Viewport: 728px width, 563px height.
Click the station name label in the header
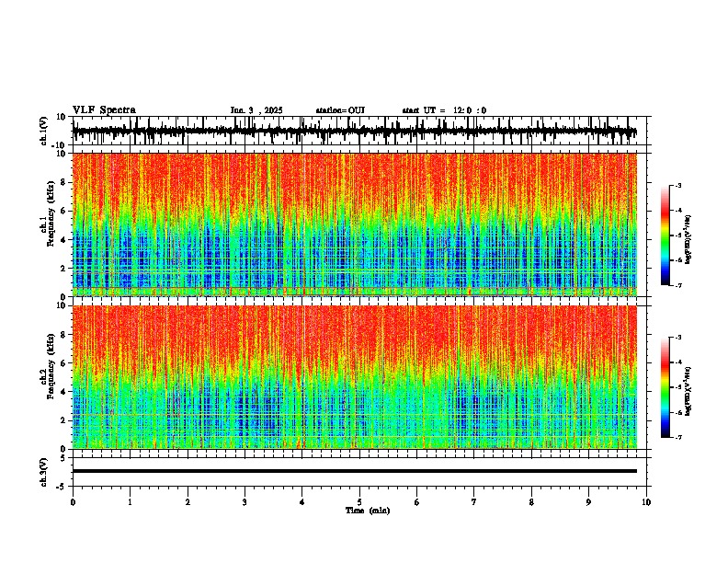(340, 110)
